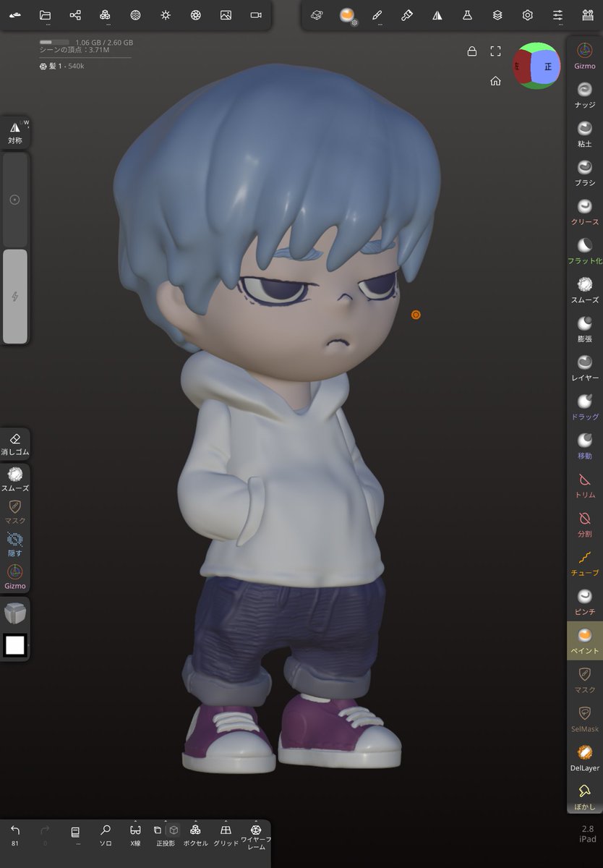
Task: Open the Lighting sun menu
Action: click(166, 14)
